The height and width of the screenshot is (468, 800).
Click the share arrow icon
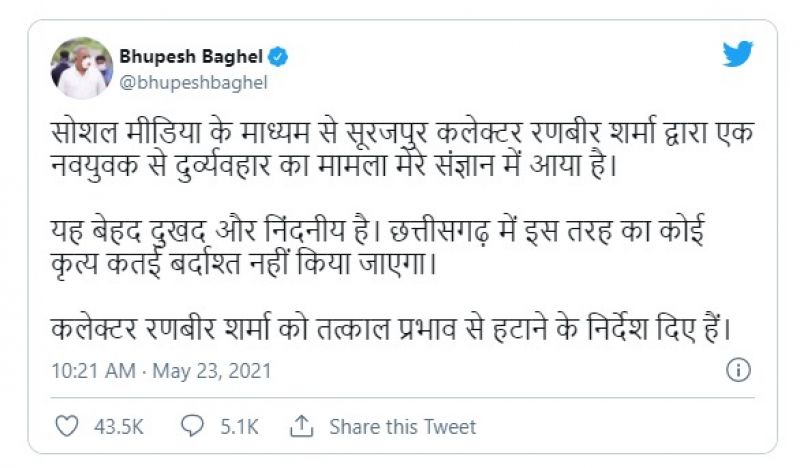coord(301,427)
